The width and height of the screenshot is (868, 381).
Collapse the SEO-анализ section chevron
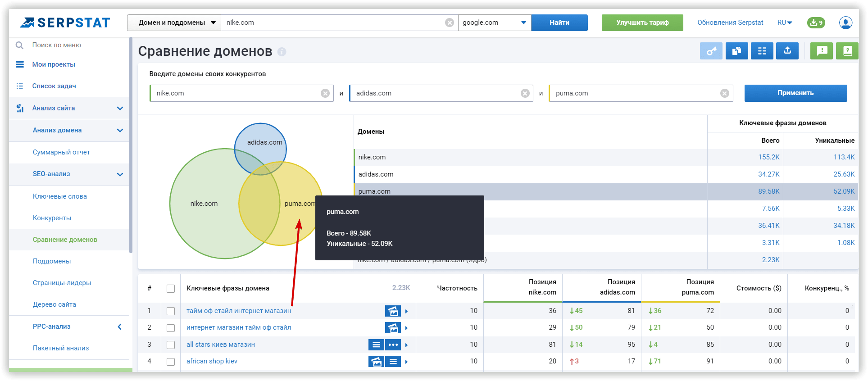[x=120, y=174]
